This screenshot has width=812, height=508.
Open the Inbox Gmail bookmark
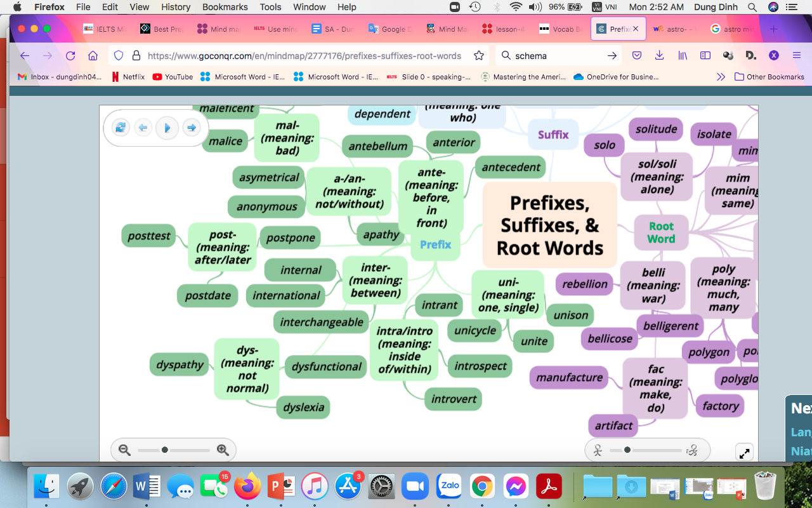60,77
